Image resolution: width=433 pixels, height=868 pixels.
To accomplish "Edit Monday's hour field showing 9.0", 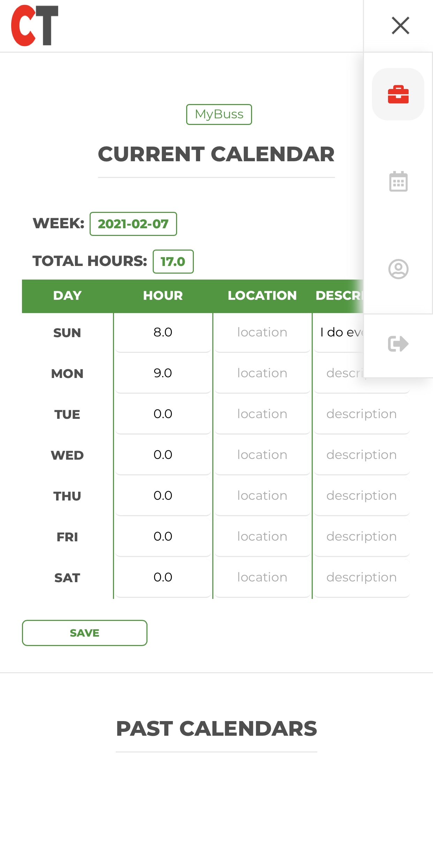I will coord(163,373).
